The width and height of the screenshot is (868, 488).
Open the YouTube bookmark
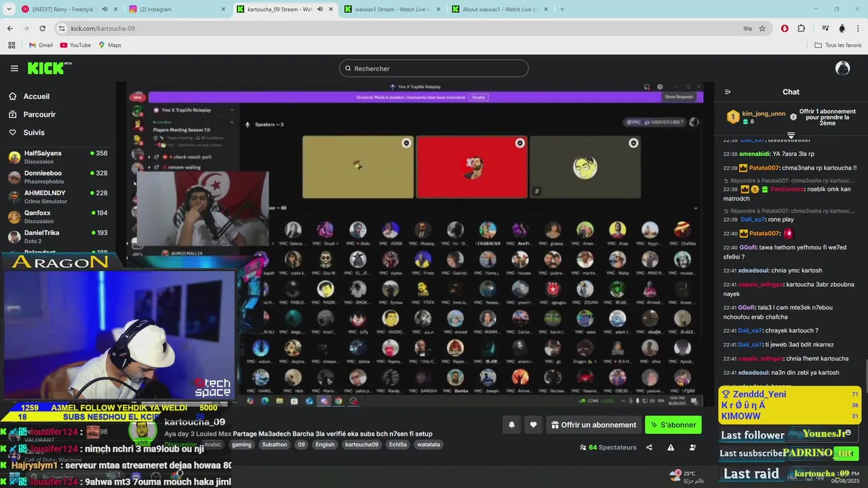coord(75,45)
